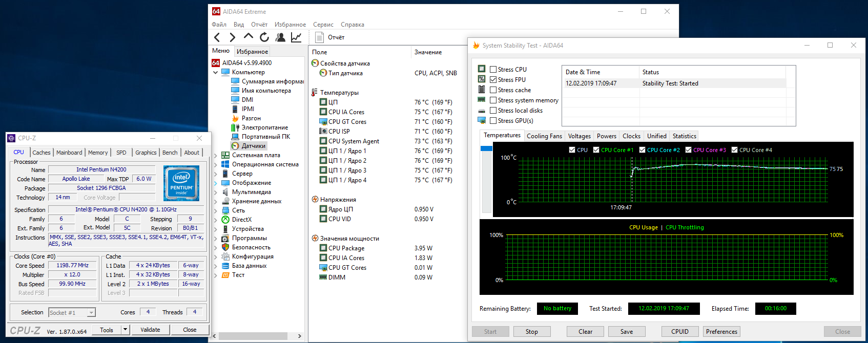The image size is (868, 343).
Task: Click Stress FPU icon next to checkbox
Action: coord(482,79)
